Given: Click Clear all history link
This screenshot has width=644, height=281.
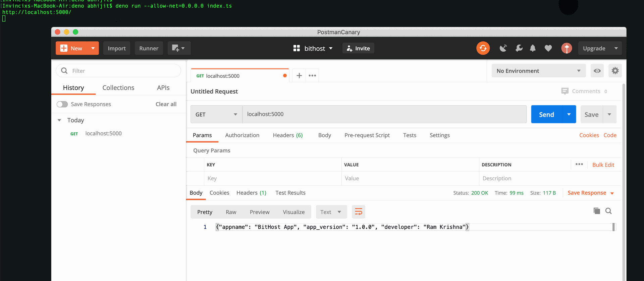Looking at the screenshot, I should 166,104.
